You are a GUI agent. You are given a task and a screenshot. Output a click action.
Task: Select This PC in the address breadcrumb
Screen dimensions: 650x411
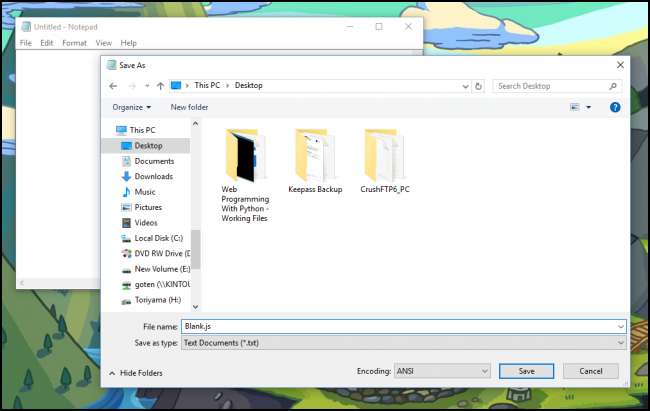207,85
